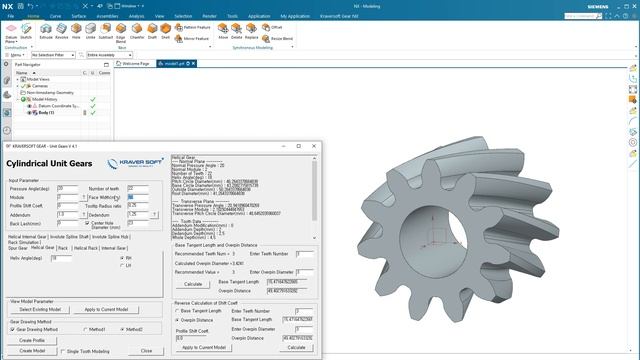640x360 pixels.
Task: Open the History clock sidebar icon
Action: 7,130
